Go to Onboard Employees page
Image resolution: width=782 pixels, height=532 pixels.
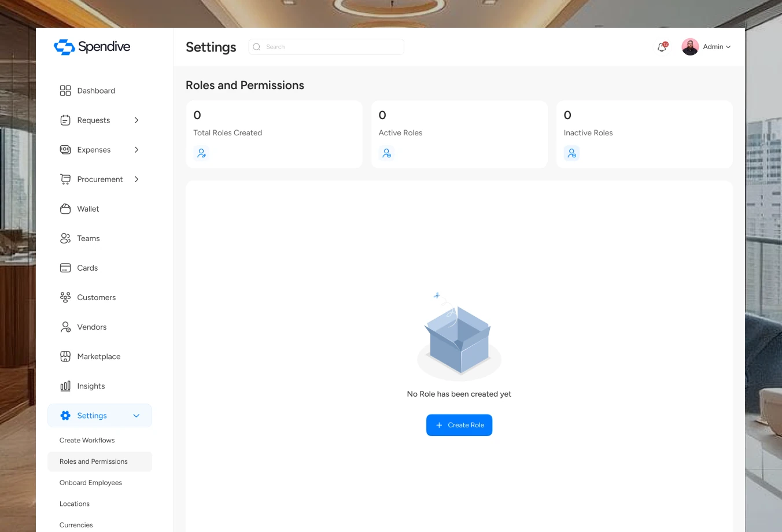pos(91,483)
